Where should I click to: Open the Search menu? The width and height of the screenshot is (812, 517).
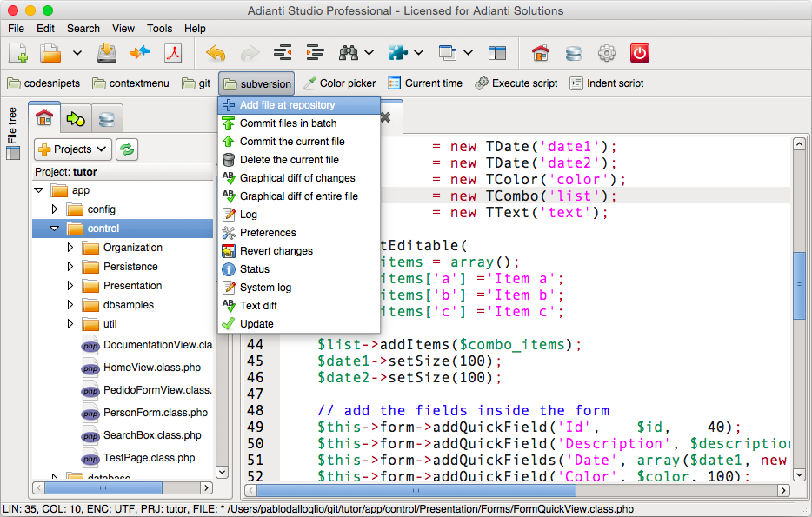83,29
